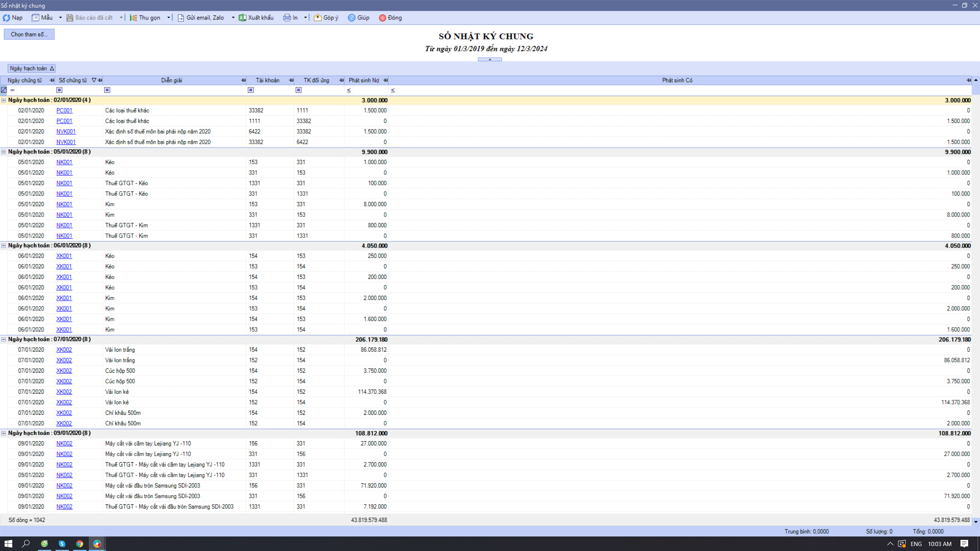Image resolution: width=980 pixels, height=551 pixels.
Task: Click the Số dòng = 1042 footer text
Action: tap(27, 520)
